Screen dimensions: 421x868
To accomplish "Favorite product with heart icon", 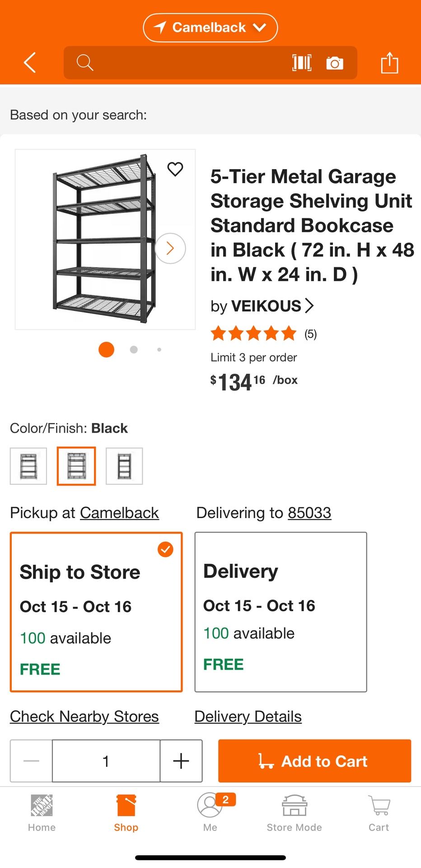I will point(175,169).
